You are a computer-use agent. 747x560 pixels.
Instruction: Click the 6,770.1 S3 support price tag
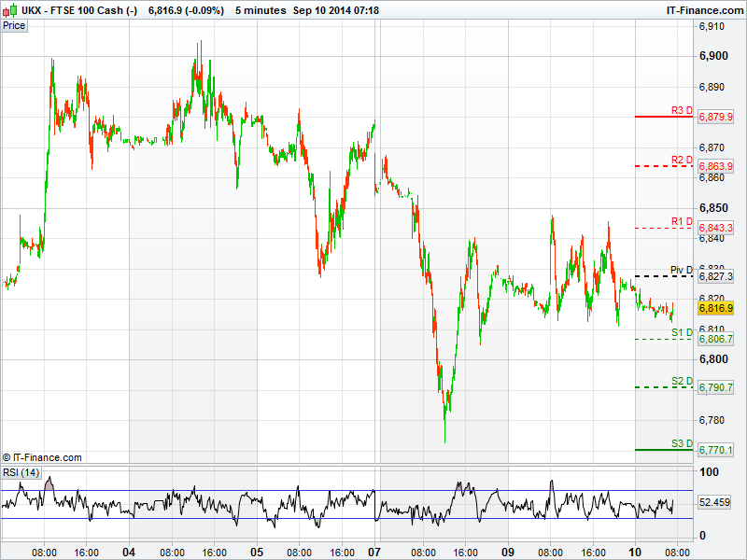click(x=716, y=450)
